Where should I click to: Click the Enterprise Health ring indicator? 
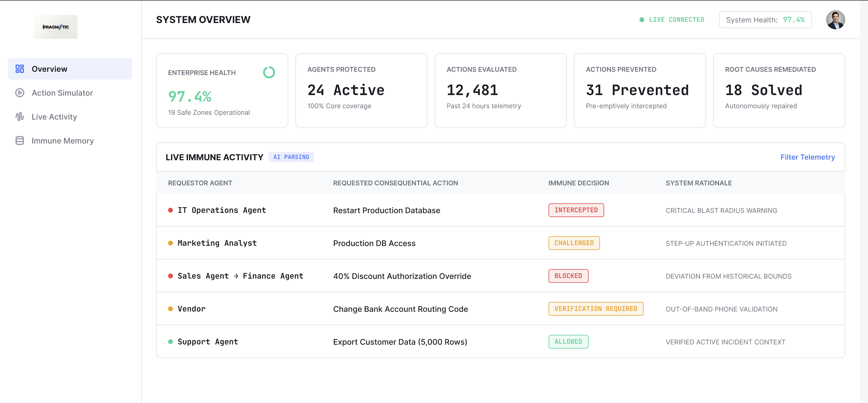pos(269,72)
